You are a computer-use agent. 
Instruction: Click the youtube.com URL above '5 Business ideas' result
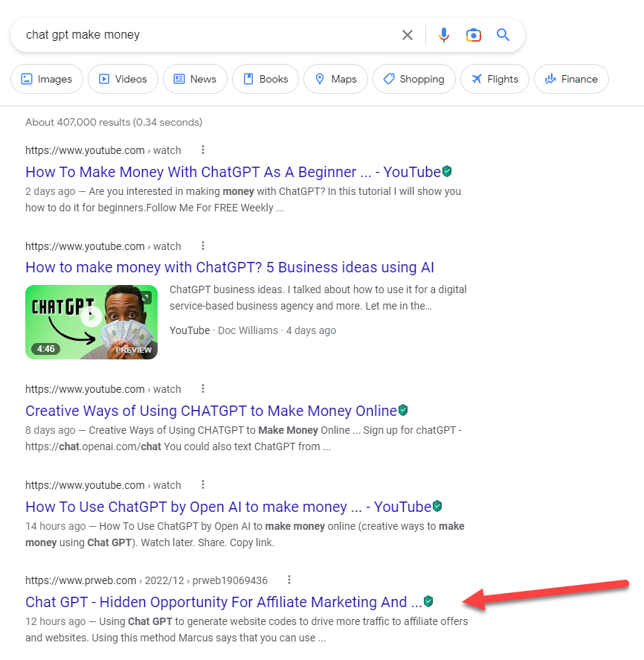(103, 246)
